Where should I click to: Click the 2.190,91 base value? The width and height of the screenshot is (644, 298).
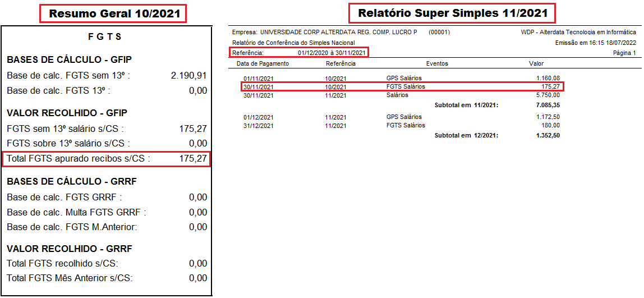point(189,76)
